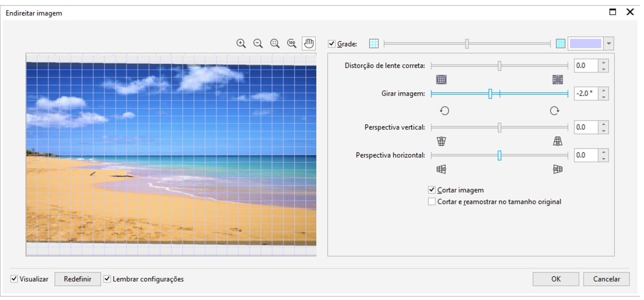The width and height of the screenshot is (644, 300).
Task: Open the grid color dropdown arrow
Action: (609, 43)
